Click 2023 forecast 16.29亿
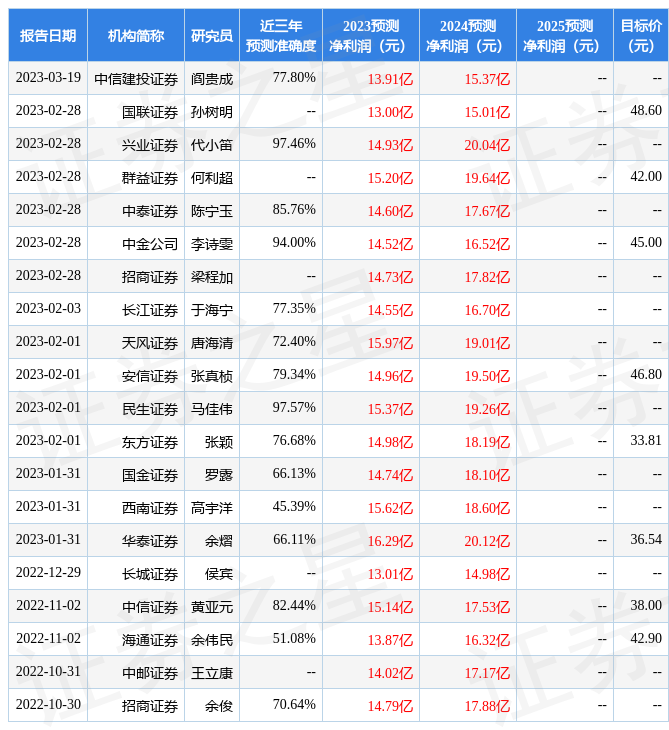Viewport: 669px width, 730px height. click(390, 541)
